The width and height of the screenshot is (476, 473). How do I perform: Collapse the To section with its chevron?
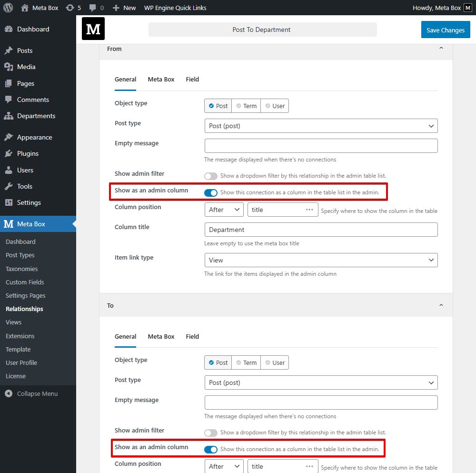441,305
